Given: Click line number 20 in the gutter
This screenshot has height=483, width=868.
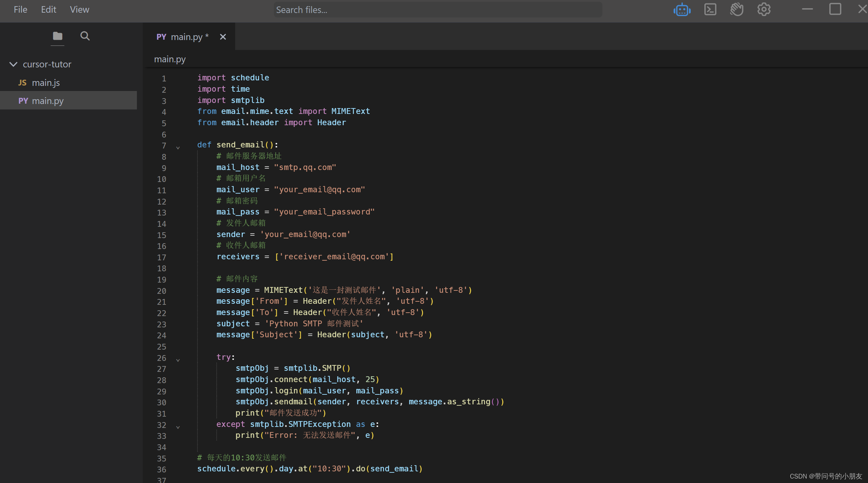Looking at the screenshot, I should [162, 291].
